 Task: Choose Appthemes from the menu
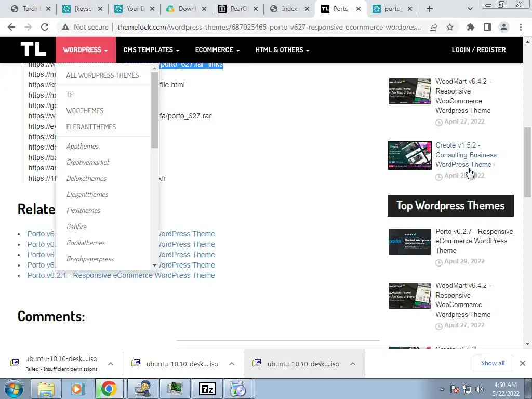point(83,146)
